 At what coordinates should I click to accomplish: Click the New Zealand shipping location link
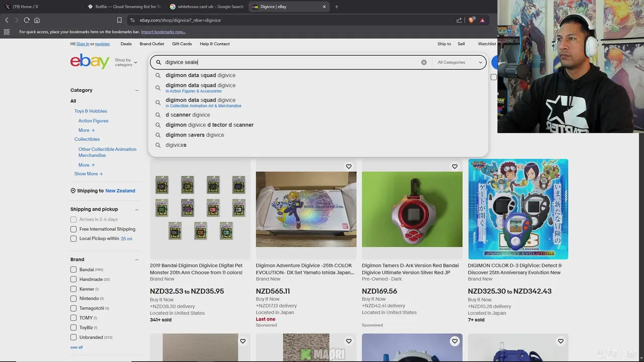point(120,191)
